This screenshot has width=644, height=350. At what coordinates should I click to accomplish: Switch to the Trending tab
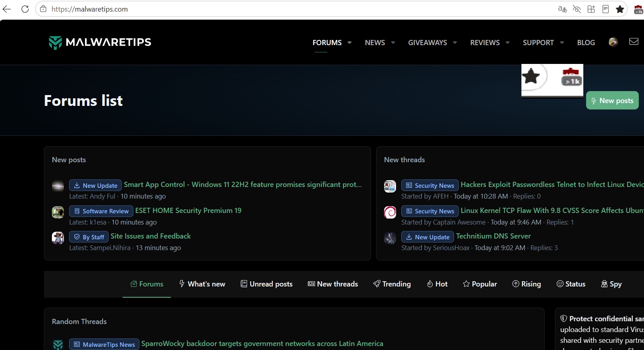click(392, 284)
